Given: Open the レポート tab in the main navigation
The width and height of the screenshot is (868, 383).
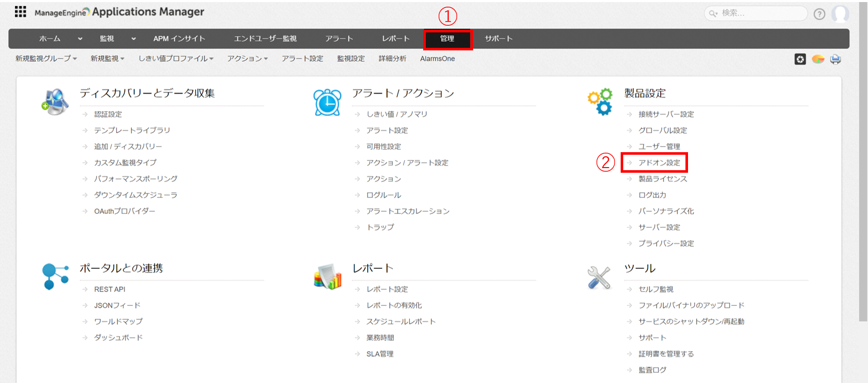Looking at the screenshot, I should tap(395, 39).
